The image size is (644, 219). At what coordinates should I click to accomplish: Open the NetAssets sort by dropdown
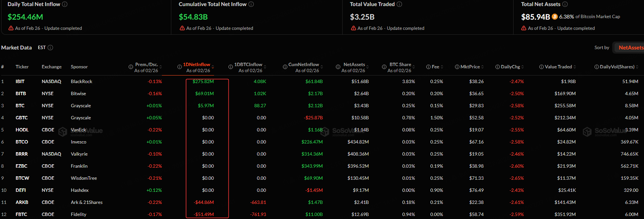point(630,48)
